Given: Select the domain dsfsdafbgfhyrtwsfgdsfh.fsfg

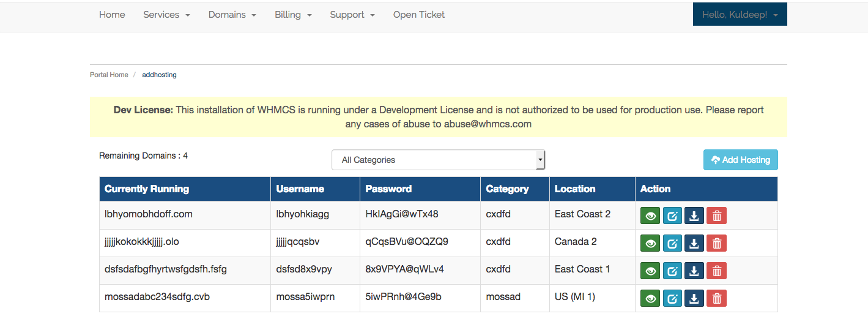Looking at the screenshot, I should 166,269.
